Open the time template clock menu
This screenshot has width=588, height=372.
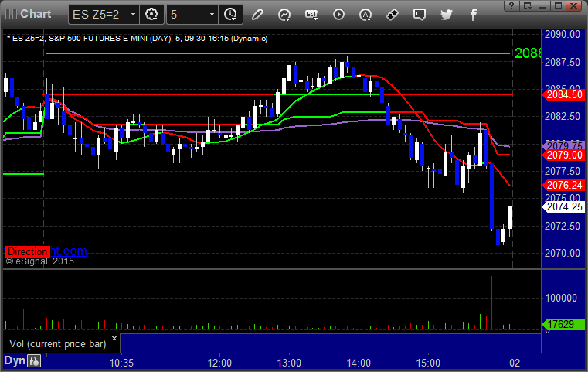coord(230,15)
